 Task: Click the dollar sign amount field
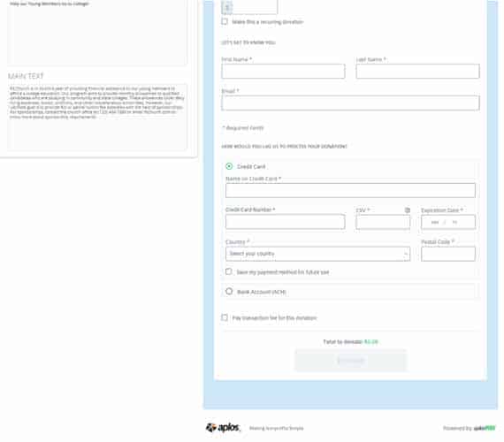(249, 7)
